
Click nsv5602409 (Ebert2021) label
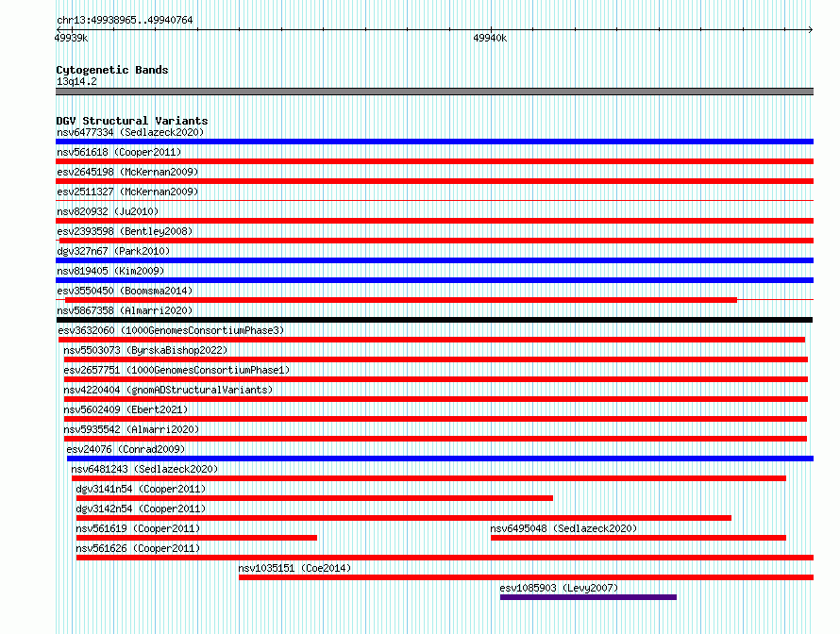(126, 409)
